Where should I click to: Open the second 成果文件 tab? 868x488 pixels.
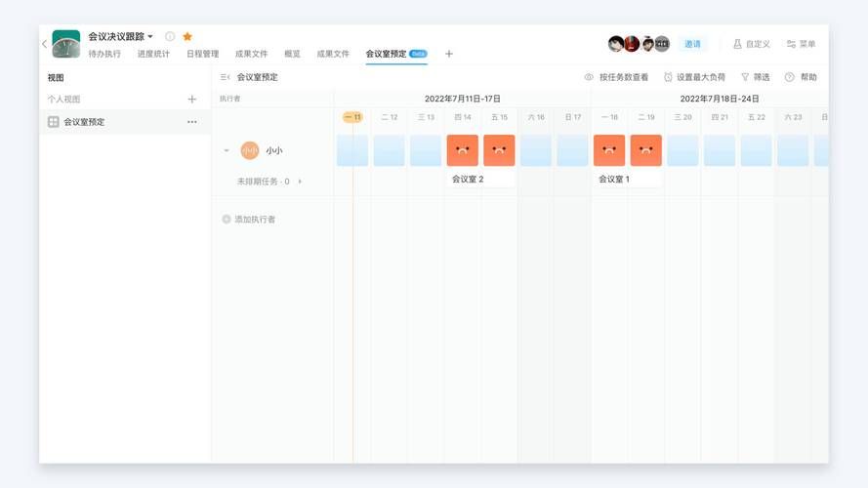(333, 54)
